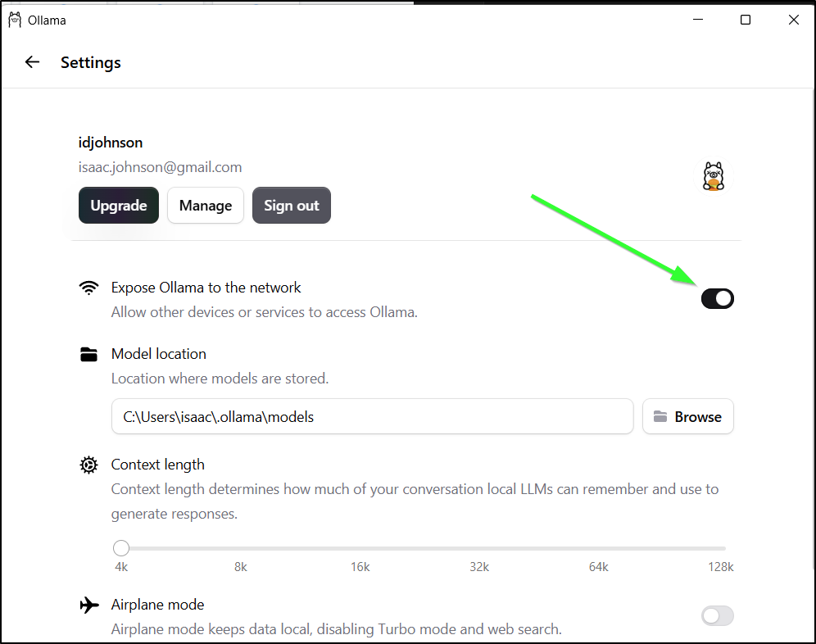
Task: Click the Airplane mode plane icon
Action: pyautogui.click(x=89, y=605)
